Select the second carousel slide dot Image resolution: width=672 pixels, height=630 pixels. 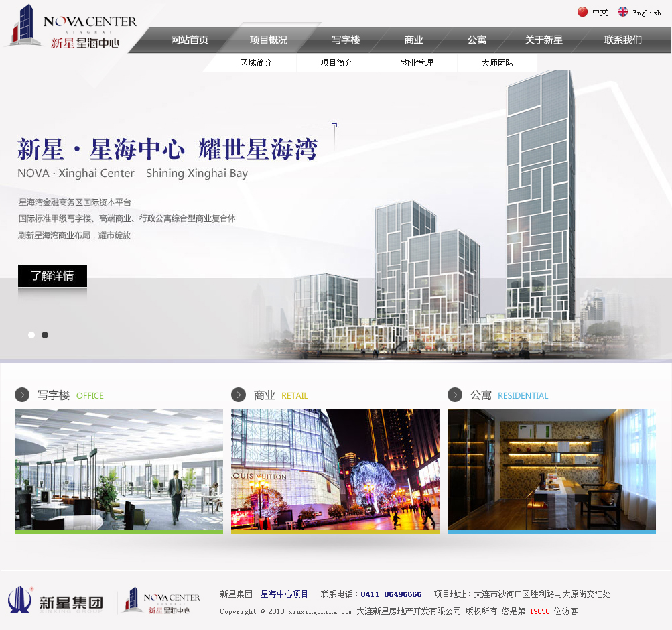pyautogui.click(x=45, y=335)
